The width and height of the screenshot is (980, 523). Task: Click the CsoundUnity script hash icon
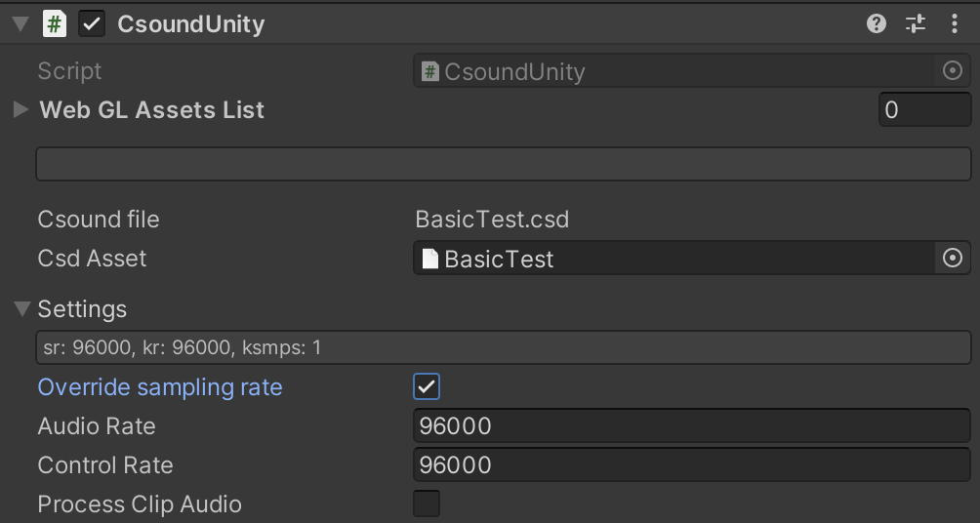[x=55, y=24]
